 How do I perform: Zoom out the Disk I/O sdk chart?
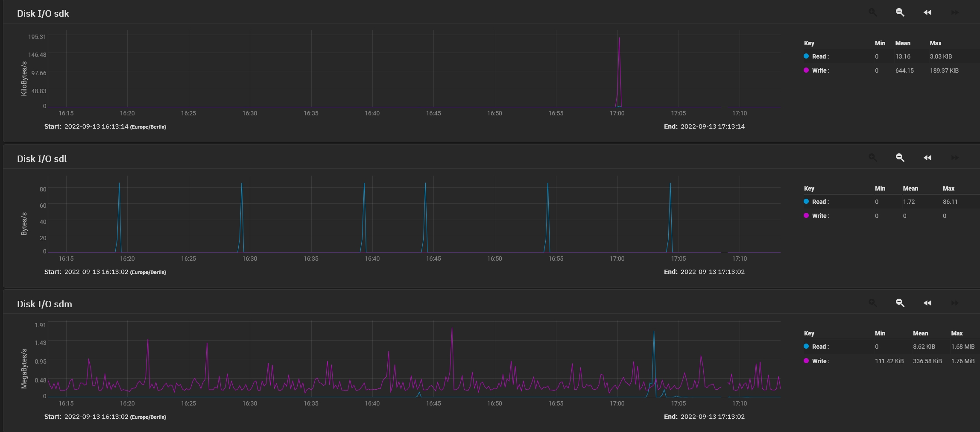[900, 12]
